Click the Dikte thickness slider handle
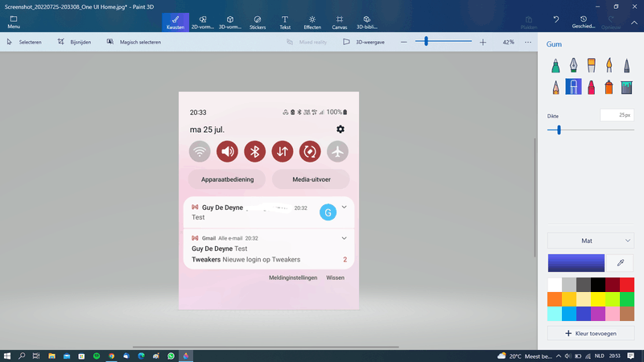This screenshot has width=644, height=362. coord(559,130)
